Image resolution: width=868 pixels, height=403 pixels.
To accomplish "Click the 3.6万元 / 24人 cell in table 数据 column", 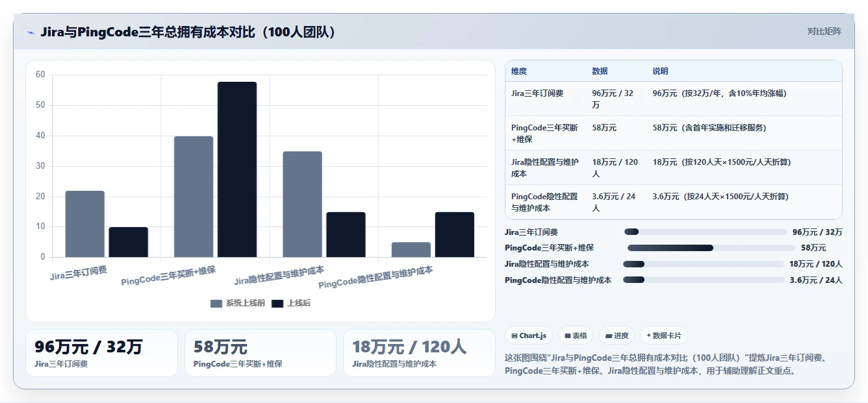I will pos(614,202).
